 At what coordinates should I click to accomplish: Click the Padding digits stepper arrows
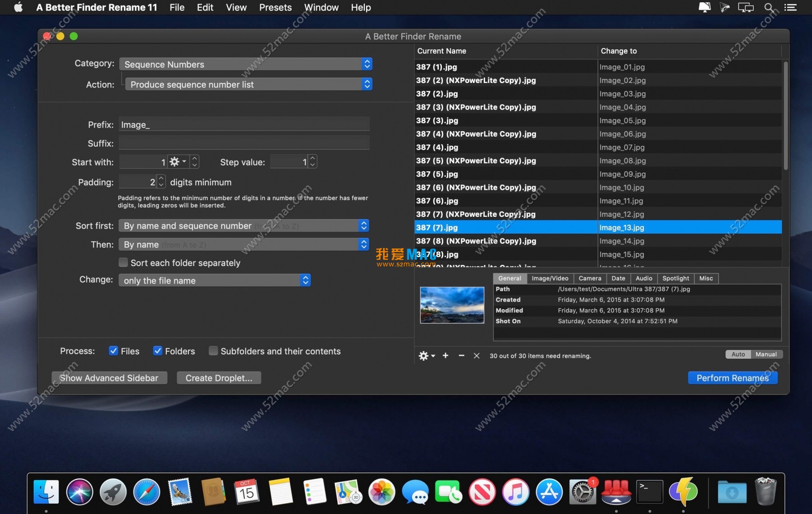click(x=161, y=182)
